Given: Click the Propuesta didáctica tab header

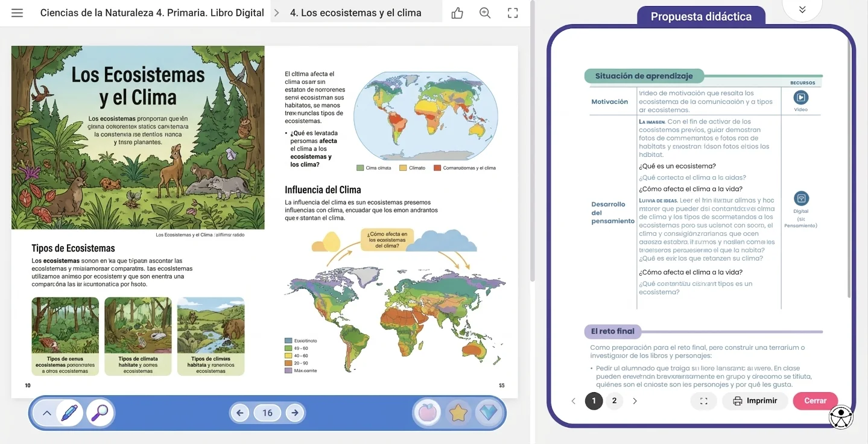Looking at the screenshot, I should pyautogui.click(x=701, y=16).
